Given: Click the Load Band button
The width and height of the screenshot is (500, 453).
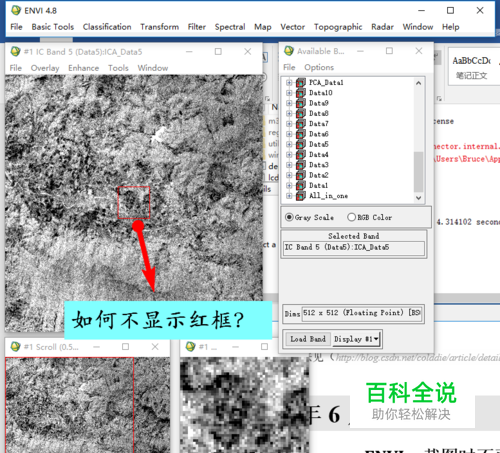Looking at the screenshot, I should [x=308, y=339].
